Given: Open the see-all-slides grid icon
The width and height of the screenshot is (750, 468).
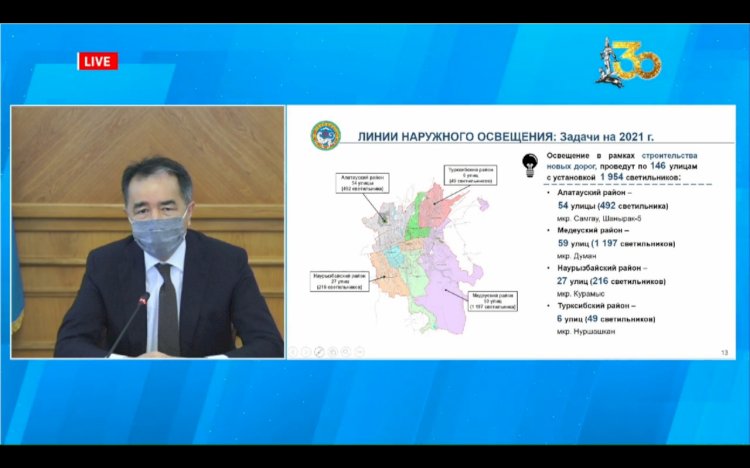Looking at the screenshot, I should point(332,351).
